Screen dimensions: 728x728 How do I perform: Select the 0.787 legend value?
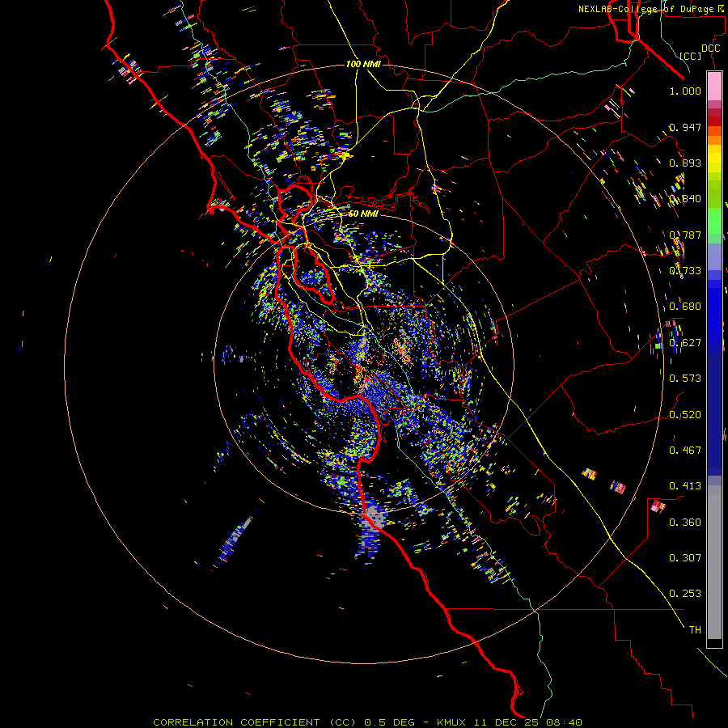click(x=685, y=235)
